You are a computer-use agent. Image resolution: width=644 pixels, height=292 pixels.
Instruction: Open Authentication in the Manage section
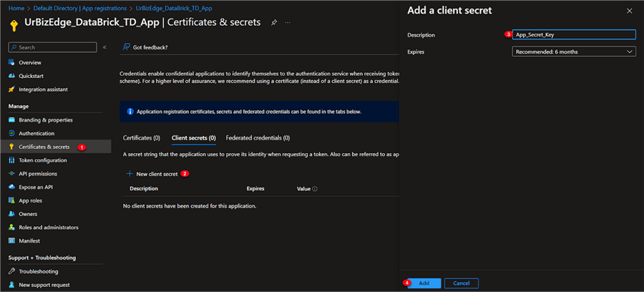click(36, 133)
